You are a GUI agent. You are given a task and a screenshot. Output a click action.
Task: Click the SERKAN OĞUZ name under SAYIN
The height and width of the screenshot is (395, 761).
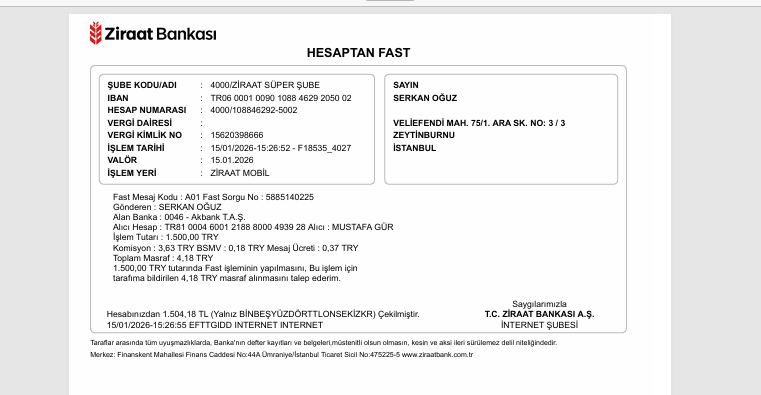(x=425, y=98)
